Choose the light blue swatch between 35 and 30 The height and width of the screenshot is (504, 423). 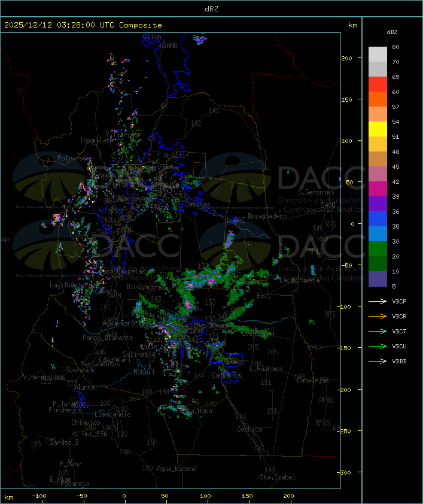point(378,233)
